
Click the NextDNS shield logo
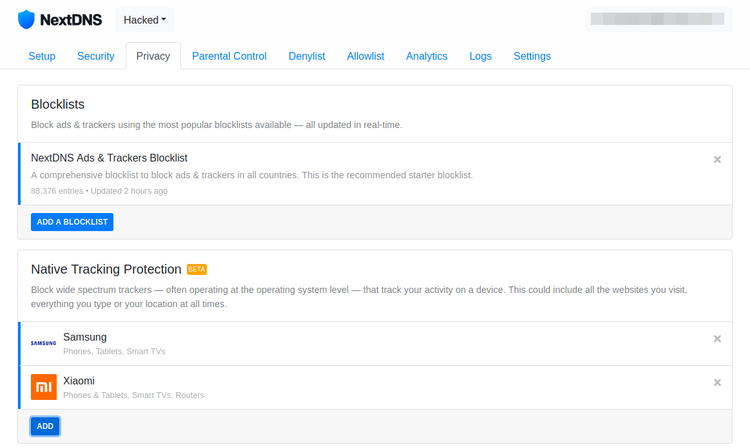[26, 20]
